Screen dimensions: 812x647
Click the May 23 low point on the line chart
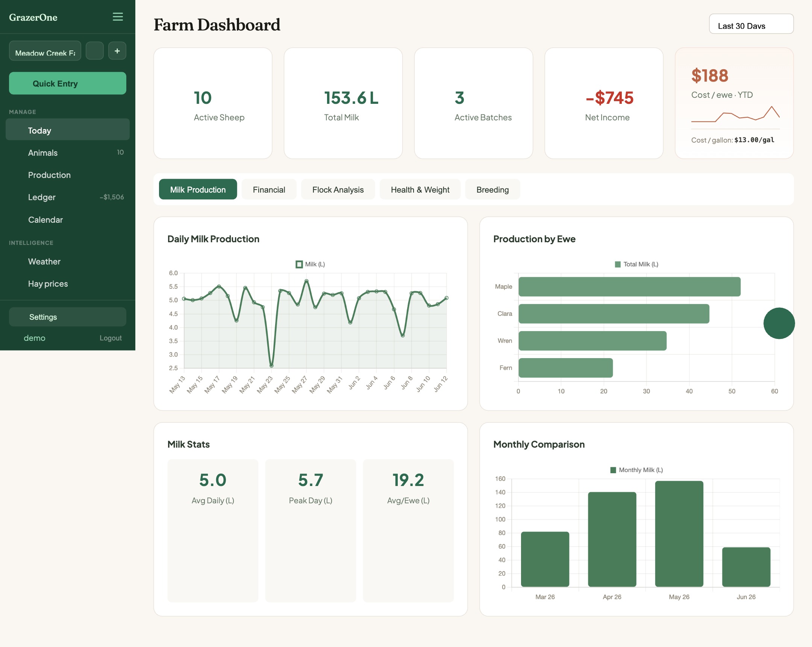click(x=271, y=366)
